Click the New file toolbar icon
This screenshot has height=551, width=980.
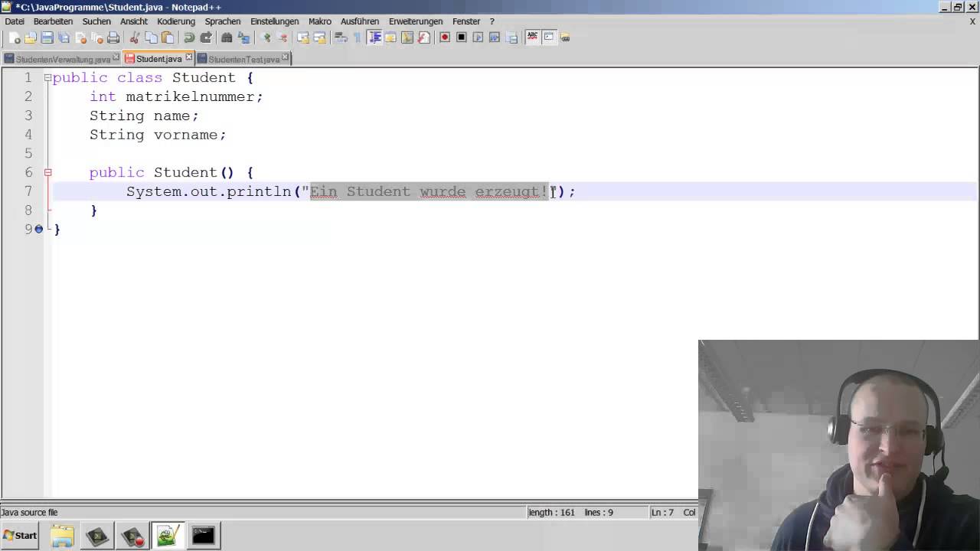[15, 37]
